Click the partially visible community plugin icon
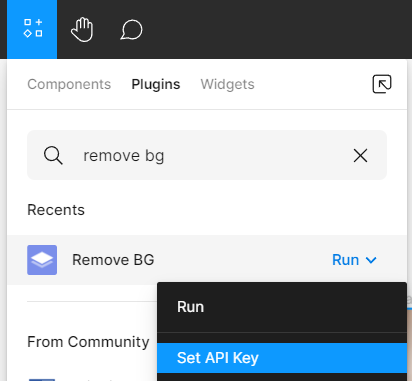The width and height of the screenshot is (412, 381). [x=42, y=380]
